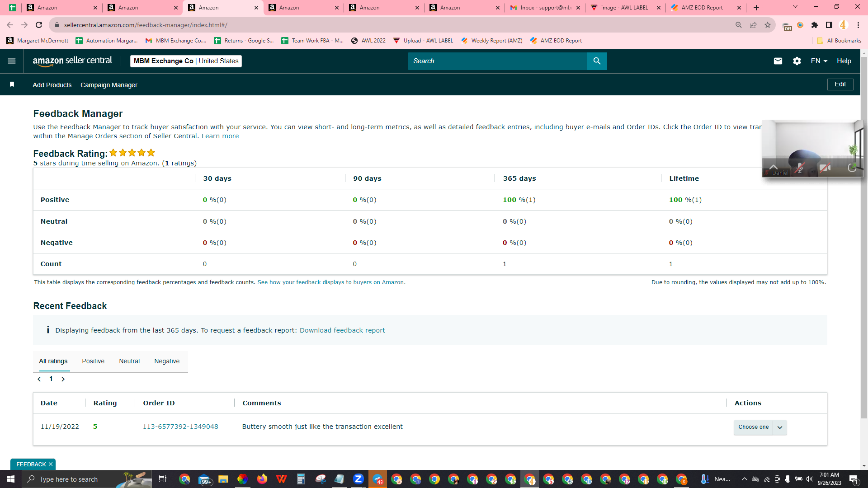Open Add Products link
This screenshot has width=868, height=488.
click(x=52, y=85)
